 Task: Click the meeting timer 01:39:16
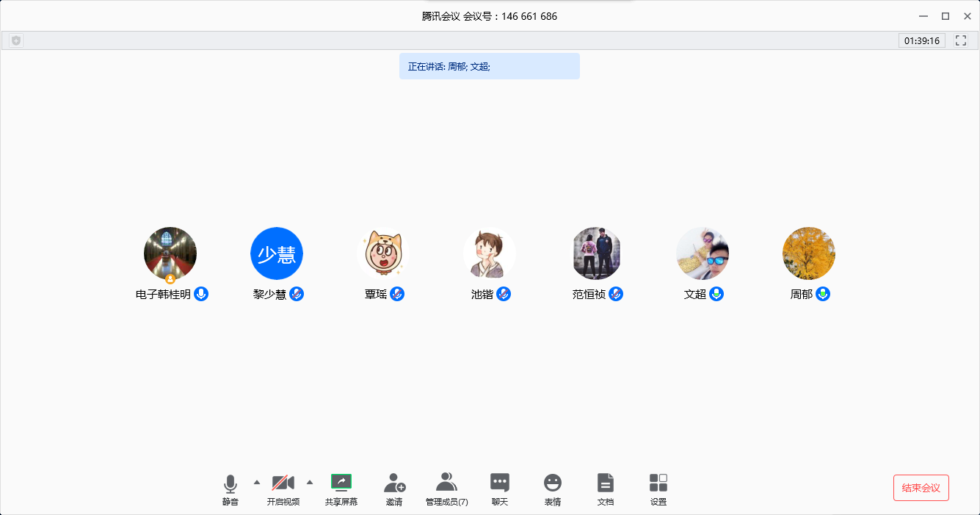click(x=921, y=41)
